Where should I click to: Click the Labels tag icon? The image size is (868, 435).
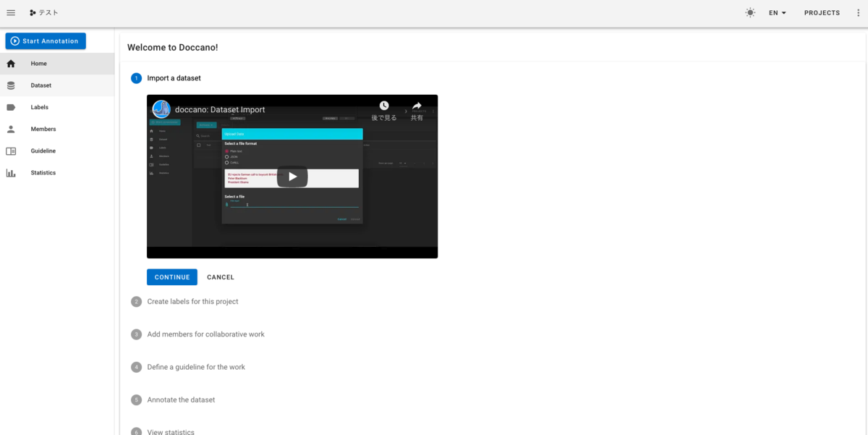point(11,107)
